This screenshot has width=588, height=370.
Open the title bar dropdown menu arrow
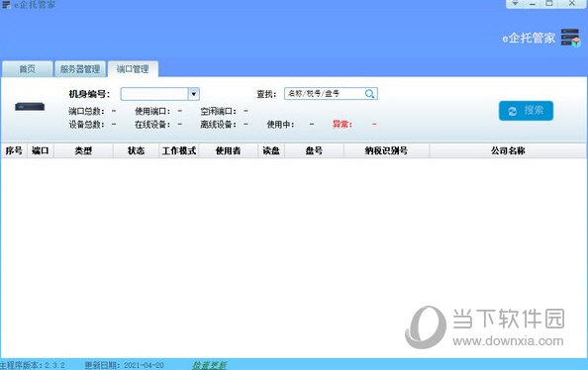click(516, 4)
